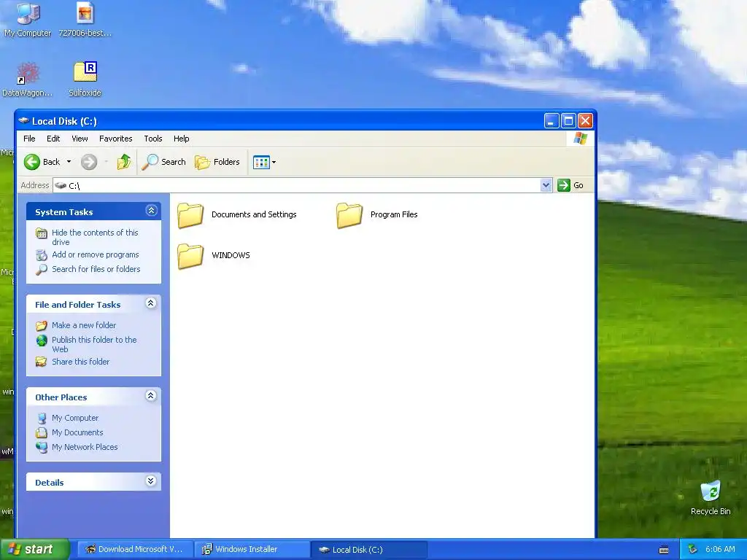The width and height of the screenshot is (747, 560).
Task: Click Local Disk (C:) taskbar button
Action: pos(368,550)
